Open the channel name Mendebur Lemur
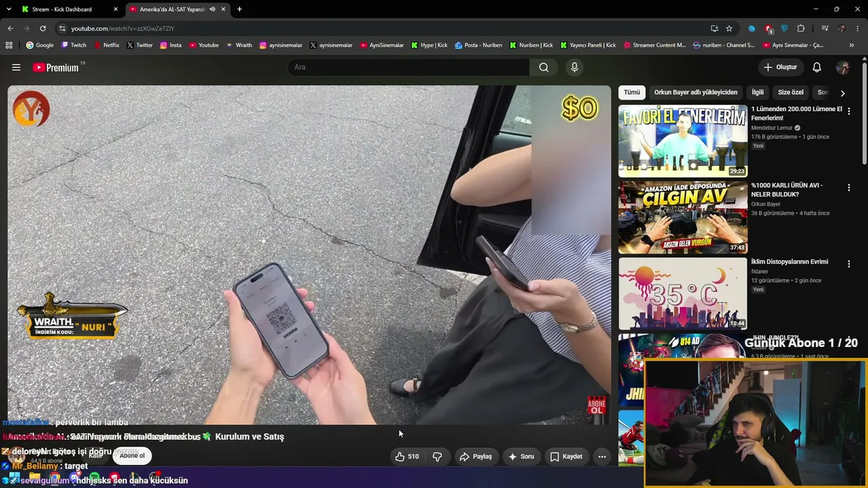 tap(772, 127)
